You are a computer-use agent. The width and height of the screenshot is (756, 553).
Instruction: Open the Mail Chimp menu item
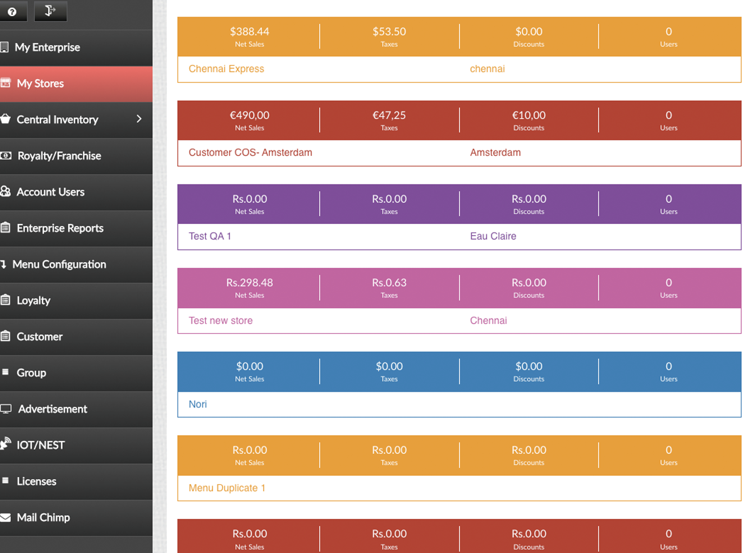[76, 517]
